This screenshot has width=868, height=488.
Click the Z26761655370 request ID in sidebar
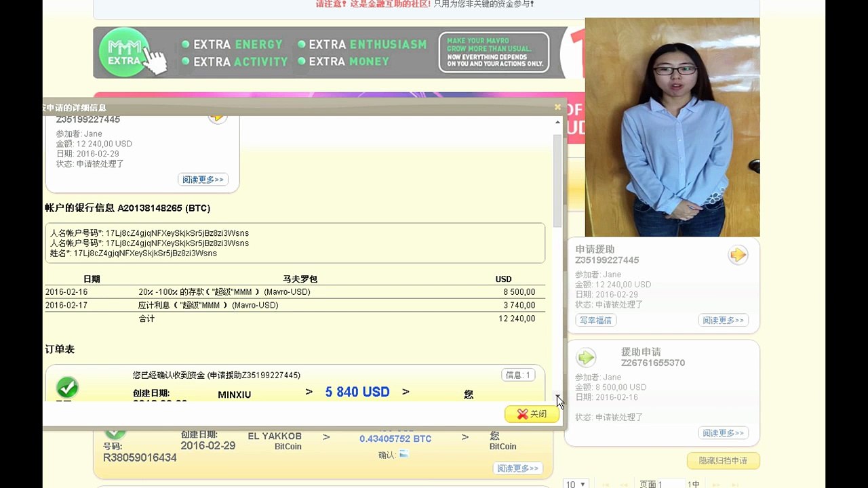pyautogui.click(x=653, y=363)
